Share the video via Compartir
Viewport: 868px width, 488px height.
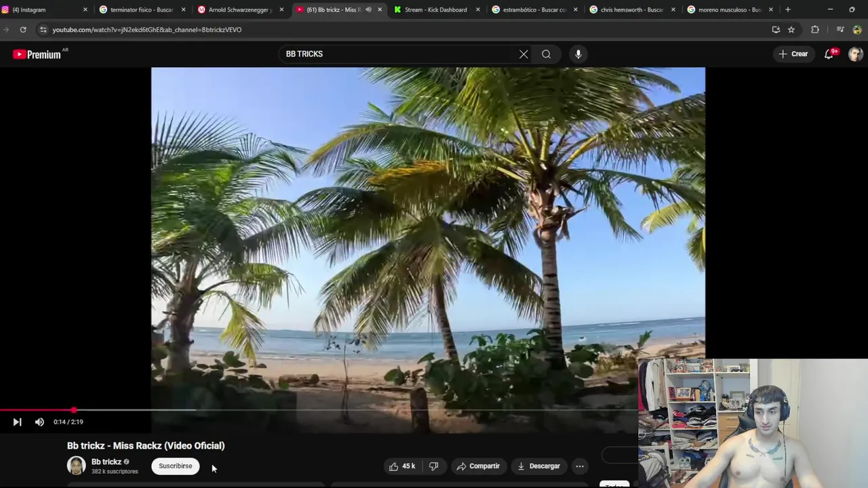point(478,466)
